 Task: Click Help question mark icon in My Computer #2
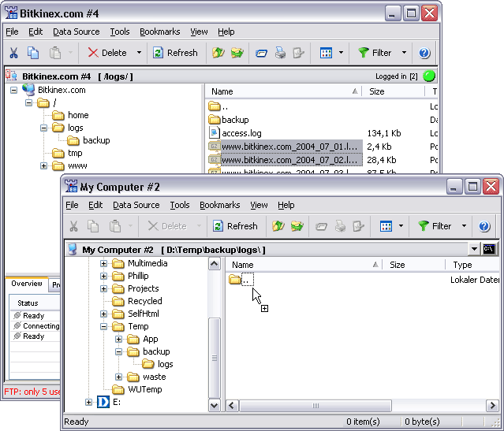click(x=484, y=226)
